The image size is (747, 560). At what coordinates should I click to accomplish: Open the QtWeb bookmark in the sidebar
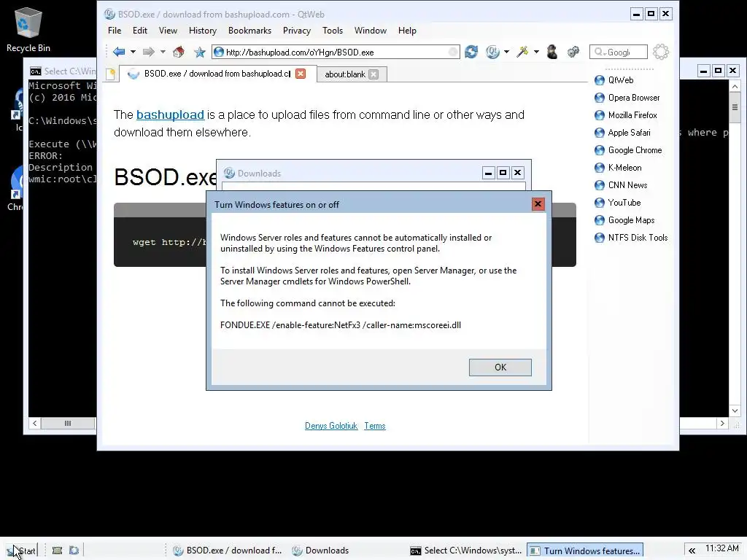[614, 80]
